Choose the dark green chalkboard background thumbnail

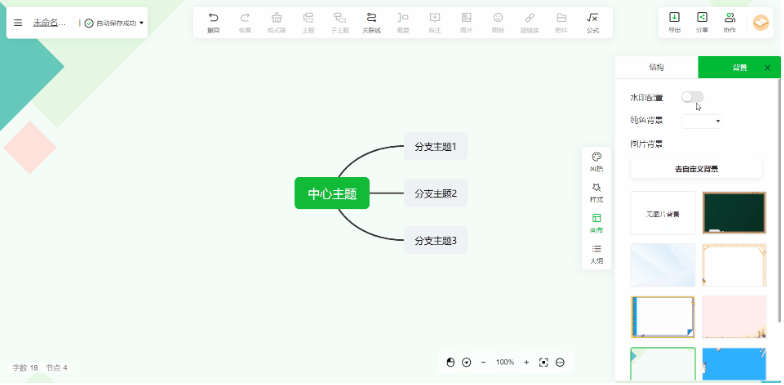(x=734, y=213)
